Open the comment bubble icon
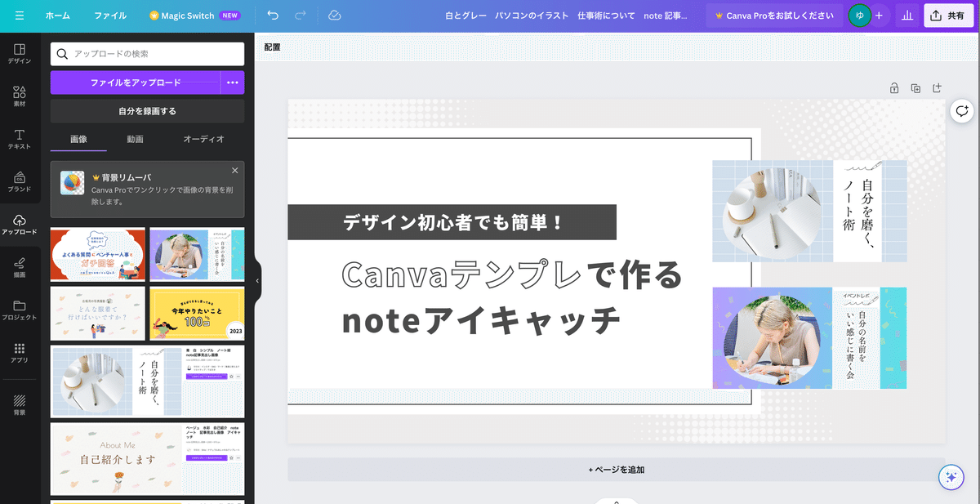 coord(962,112)
